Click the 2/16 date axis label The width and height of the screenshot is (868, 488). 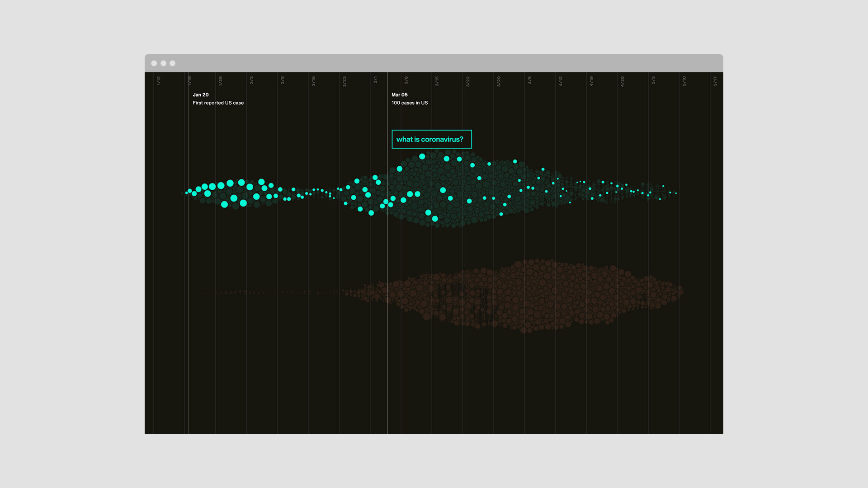point(313,81)
